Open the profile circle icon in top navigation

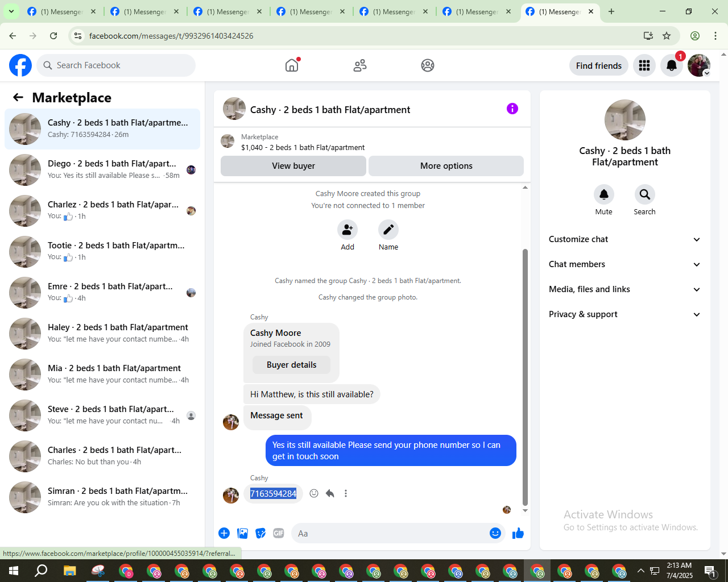click(x=428, y=65)
